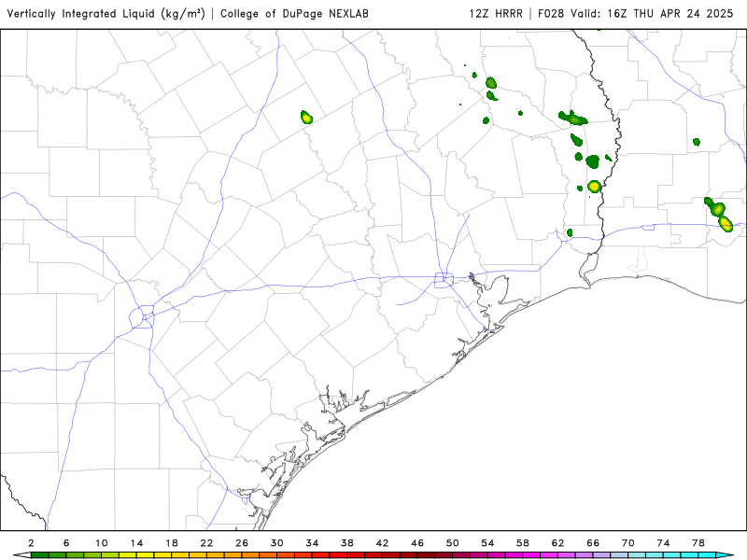The height and width of the screenshot is (560, 747).
Task: Click the '26' label on the color scale
Action: click(242, 543)
